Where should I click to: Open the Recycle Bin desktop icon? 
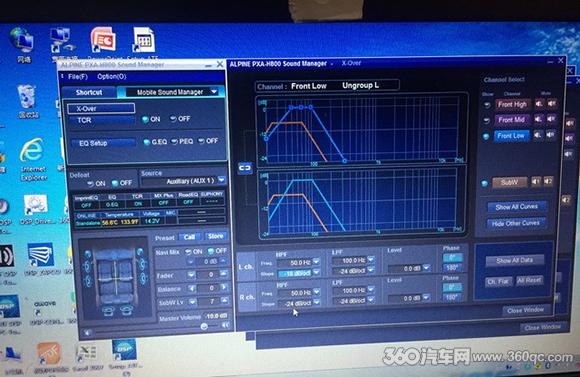(x=27, y=101)
